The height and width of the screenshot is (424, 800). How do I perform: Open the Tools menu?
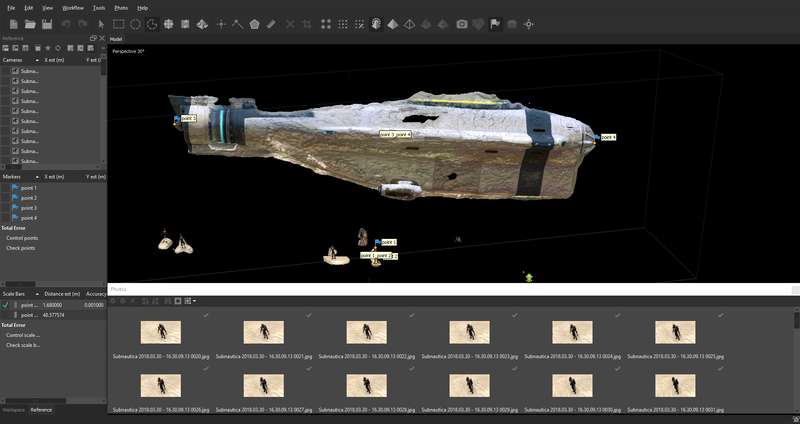click(x=99, y=8)
